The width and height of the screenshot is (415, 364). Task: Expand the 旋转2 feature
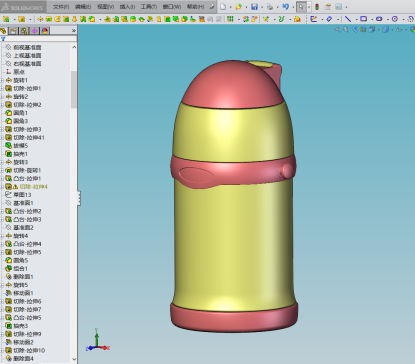(x=2, y=97)
